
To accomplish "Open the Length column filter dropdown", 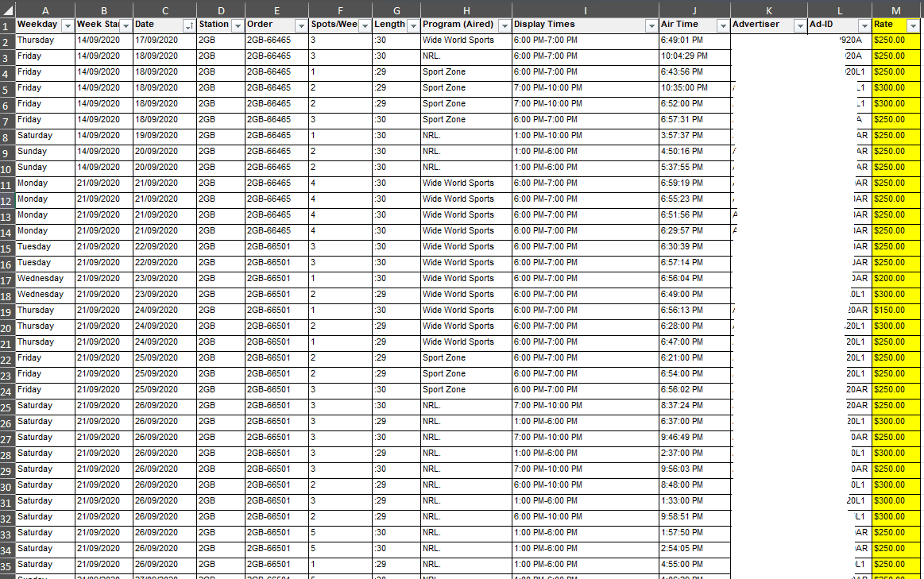I will tap(413, 26).
